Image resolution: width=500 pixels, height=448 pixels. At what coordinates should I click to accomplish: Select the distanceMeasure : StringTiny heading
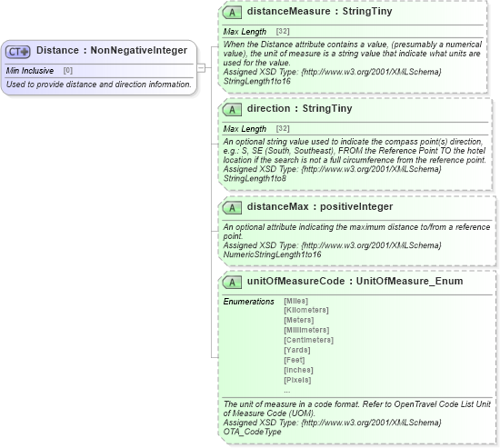click(319, 12)
